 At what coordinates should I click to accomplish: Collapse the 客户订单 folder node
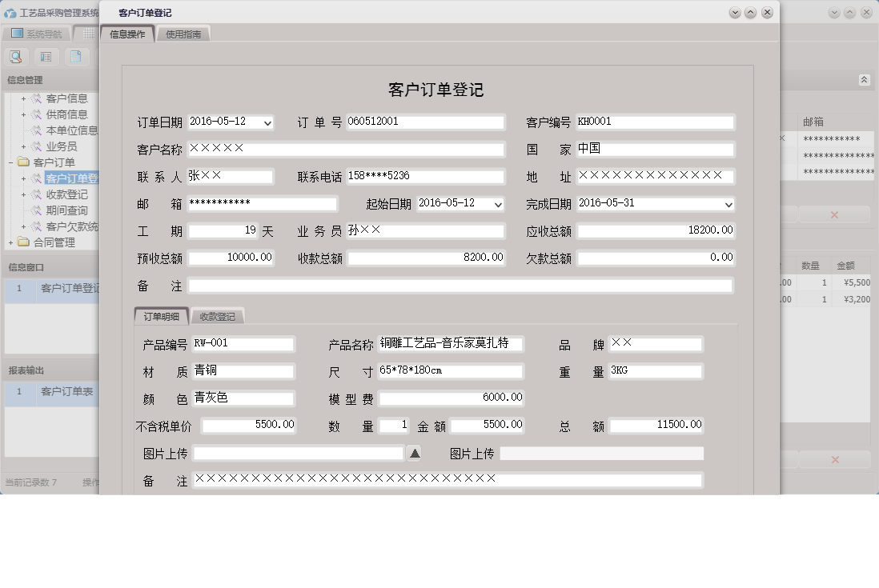10,163
